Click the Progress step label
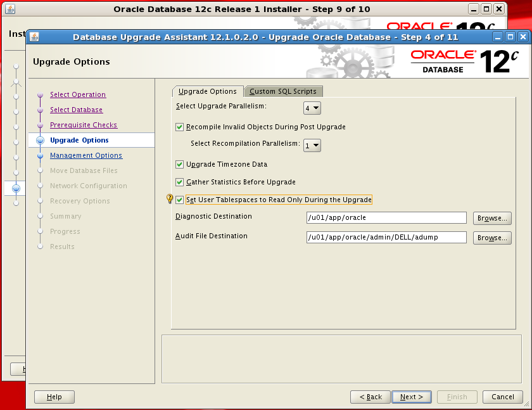 pyautogui.click(x=65, y=231)
